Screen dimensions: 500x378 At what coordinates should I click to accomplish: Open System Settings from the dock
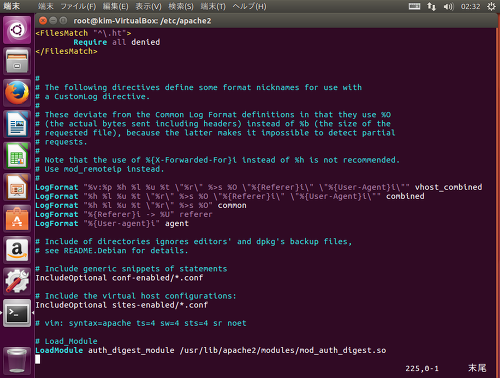point(17,282)
